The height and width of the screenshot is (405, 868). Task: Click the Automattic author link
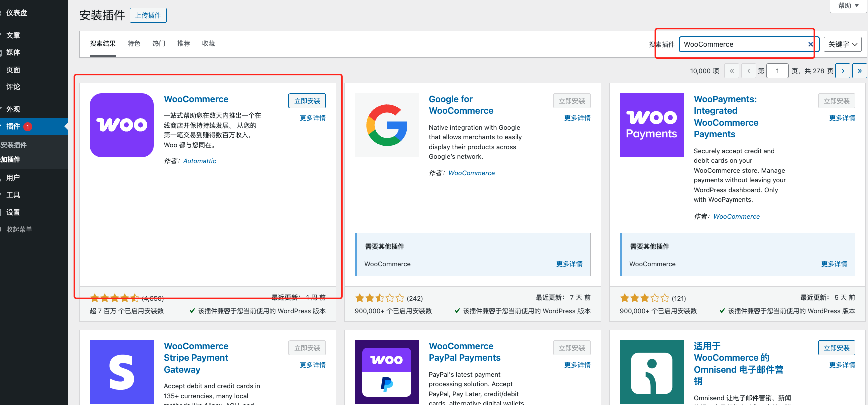pos(199,161)
